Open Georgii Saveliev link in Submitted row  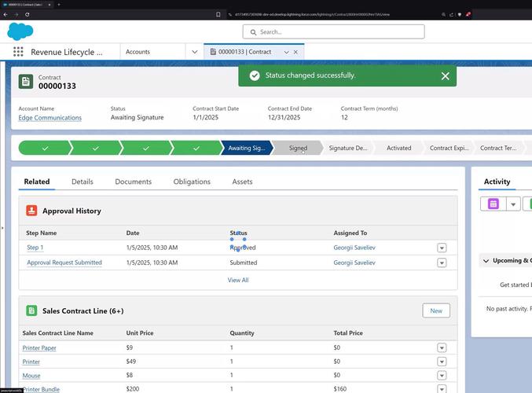tap(354, 263)
